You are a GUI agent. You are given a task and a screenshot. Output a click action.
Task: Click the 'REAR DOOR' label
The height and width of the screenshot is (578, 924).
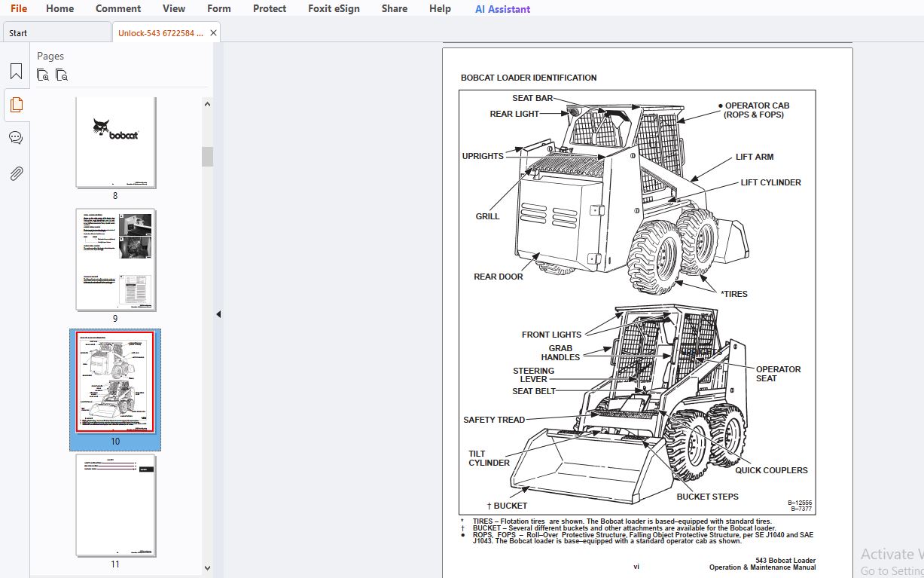[498, 277]
